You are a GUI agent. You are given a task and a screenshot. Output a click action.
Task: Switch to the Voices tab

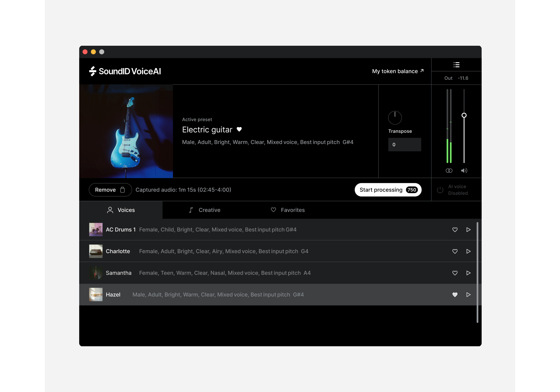(x=121, y=210)
